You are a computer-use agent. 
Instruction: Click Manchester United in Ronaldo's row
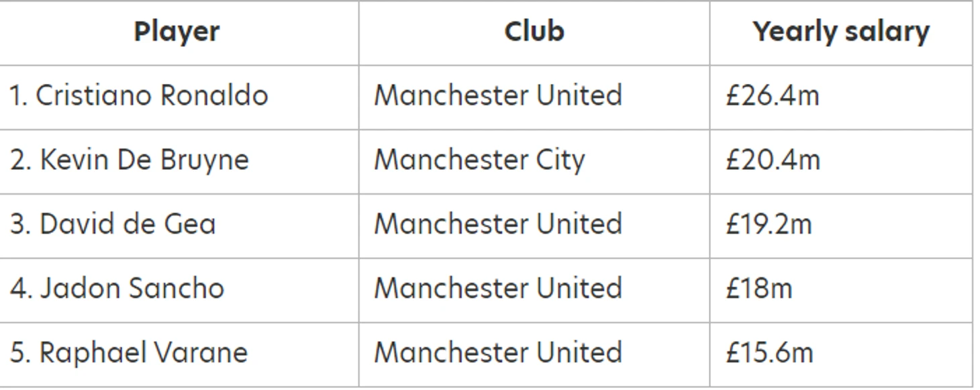pyautogui.click(x=497, y=95)
